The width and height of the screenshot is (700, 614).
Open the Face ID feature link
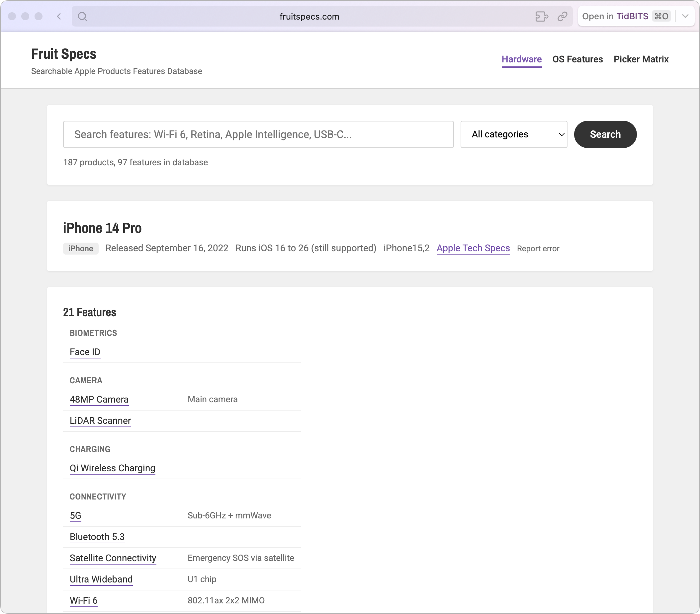point(85,352)
